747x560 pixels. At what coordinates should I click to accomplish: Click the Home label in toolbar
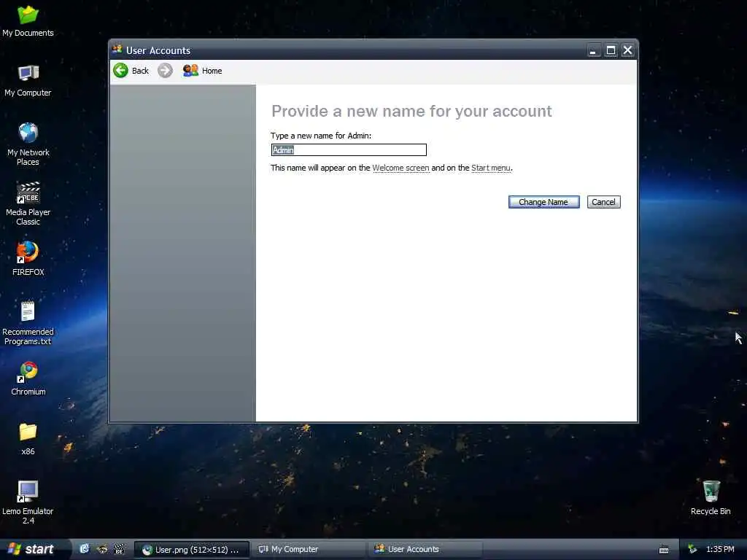[x=212, y=71]
